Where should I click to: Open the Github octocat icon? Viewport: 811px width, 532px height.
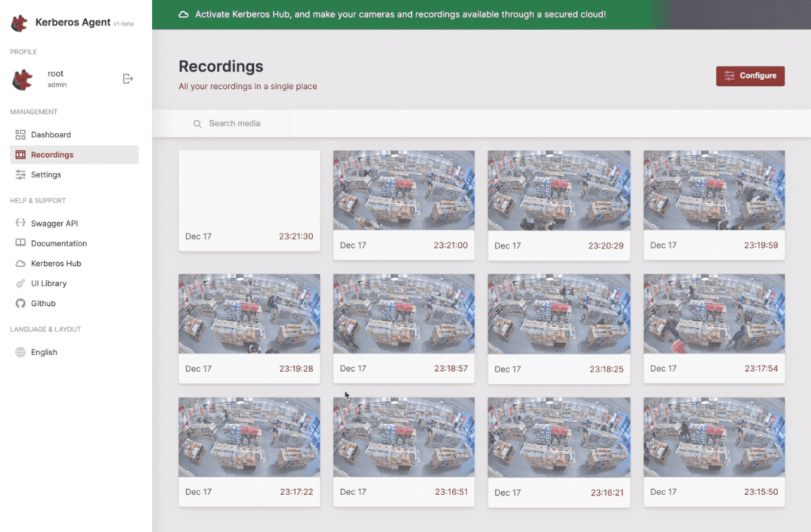tap(19, 304)
